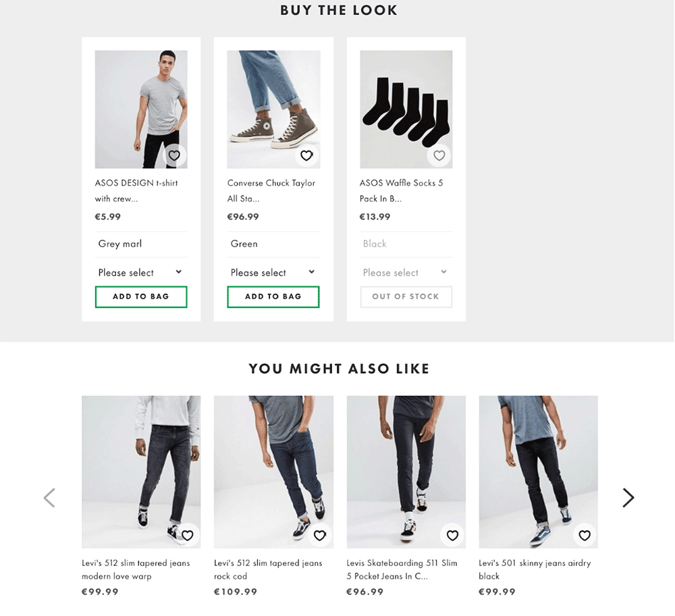Select the Grey marl colour field
Image resolution: width=675 pixels, height=616 pixels.
click(140, 244)
